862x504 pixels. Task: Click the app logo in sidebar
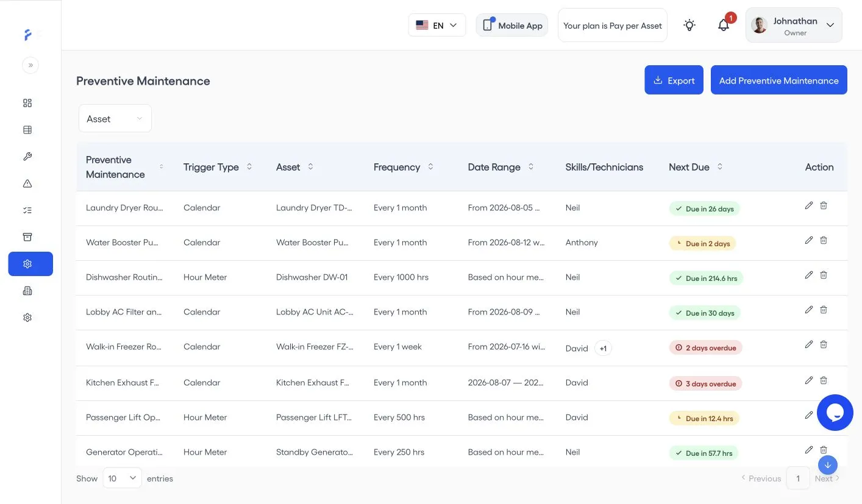click(29, 35)
